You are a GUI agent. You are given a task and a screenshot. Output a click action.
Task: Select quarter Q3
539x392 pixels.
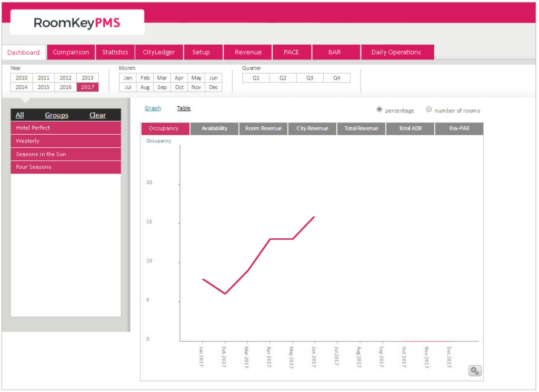[310, 78]
